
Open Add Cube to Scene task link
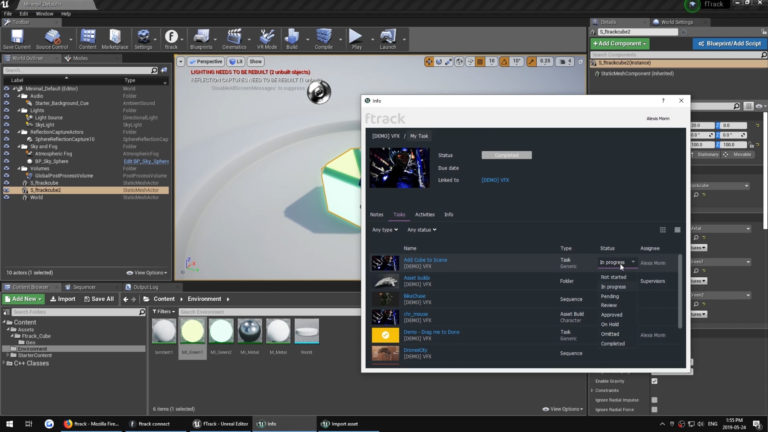425,260
